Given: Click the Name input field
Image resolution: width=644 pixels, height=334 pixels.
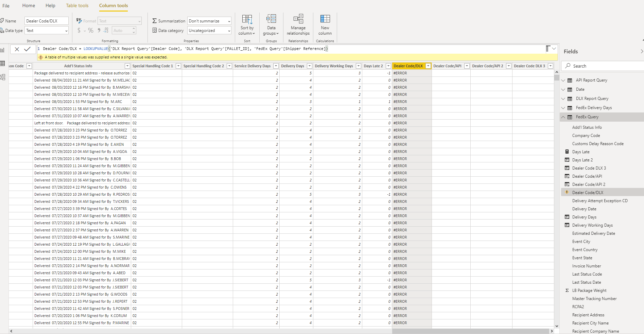Looking at the screenshot, I should (x=47, y=21).
